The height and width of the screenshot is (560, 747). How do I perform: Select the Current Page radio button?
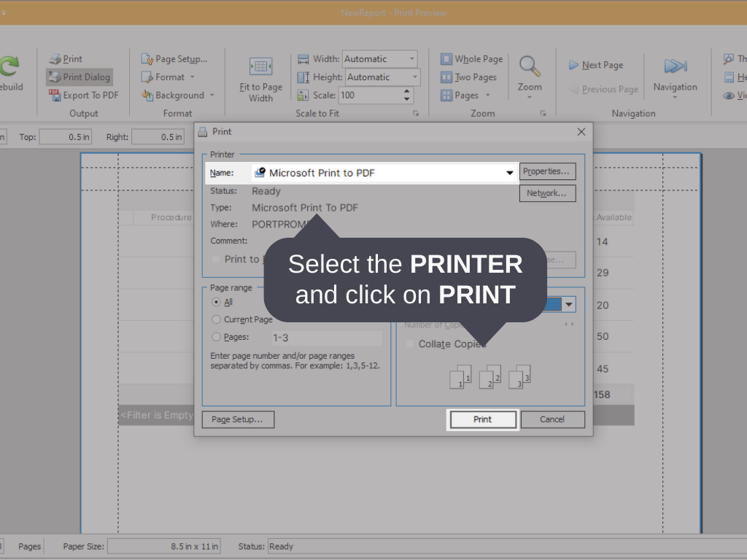[216, 319]
